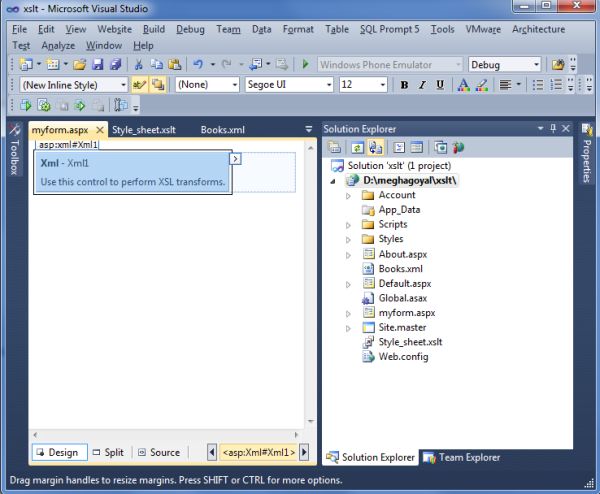Image resolution: width=600 pixels, height=494 pixels.
Task: Open the Debug menu
Action: (x=190, y=29)
